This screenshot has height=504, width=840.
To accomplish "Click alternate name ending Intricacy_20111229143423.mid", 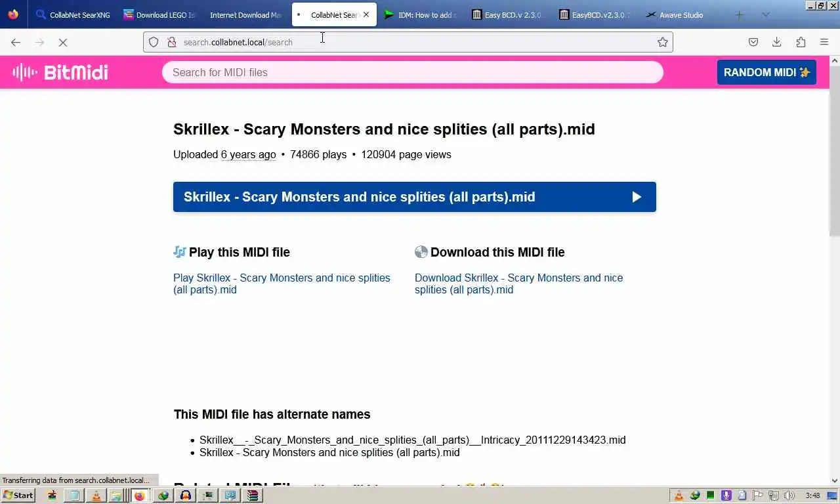I will (x=413, y=440).
